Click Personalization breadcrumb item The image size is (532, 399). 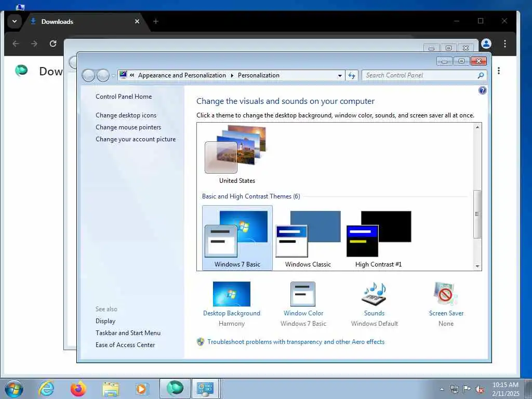click(259, 75)
